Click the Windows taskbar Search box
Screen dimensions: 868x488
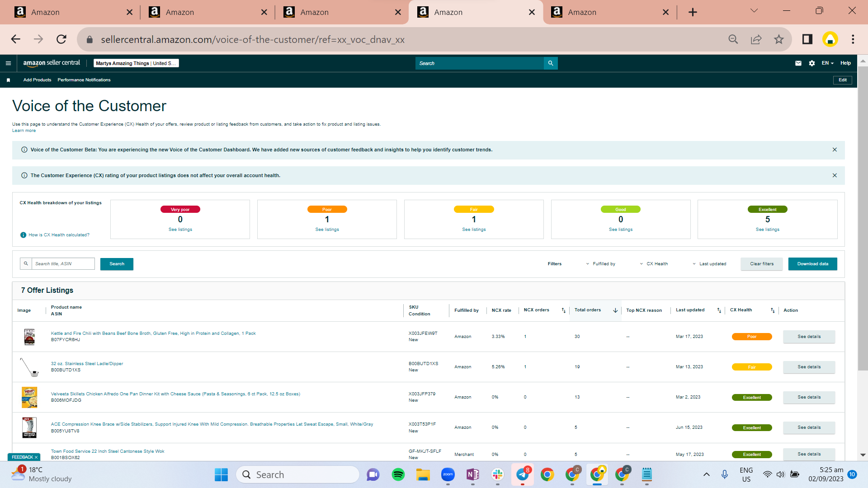pos(297,474)
